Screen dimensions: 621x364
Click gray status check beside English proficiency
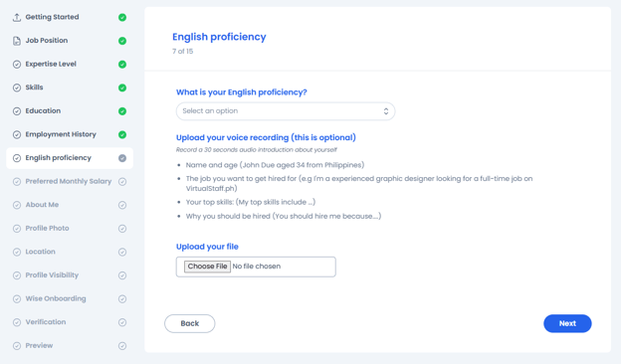tap(122, 158)
